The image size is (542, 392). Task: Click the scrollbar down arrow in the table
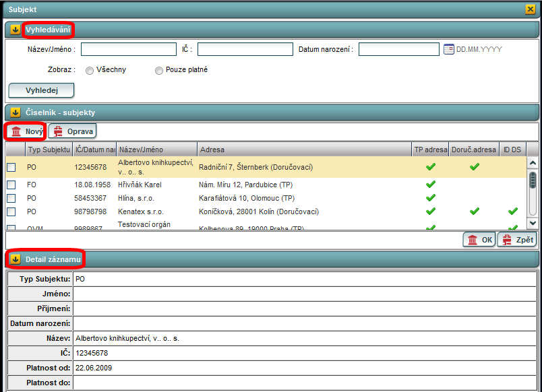coord(533,223)
